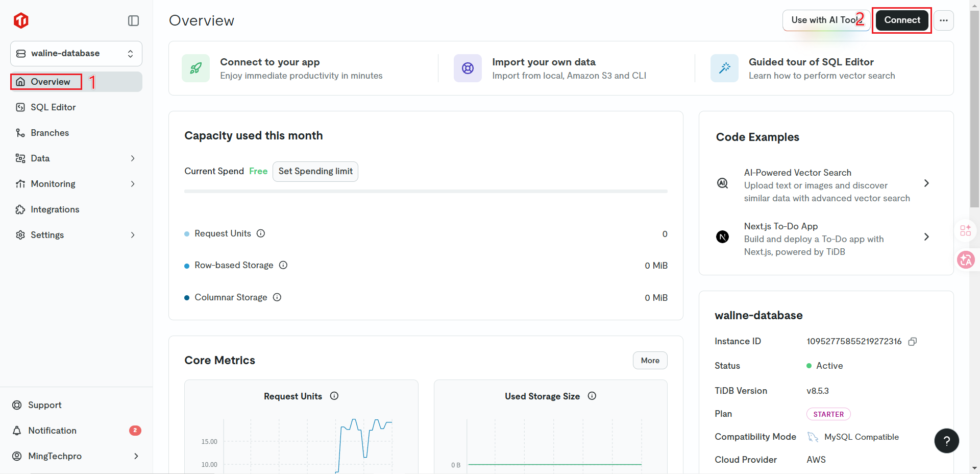Image resolution: width=980 pixels, height=474 pixels.
Task: Click the Request Units line chart
Action: tap(307, 446)
